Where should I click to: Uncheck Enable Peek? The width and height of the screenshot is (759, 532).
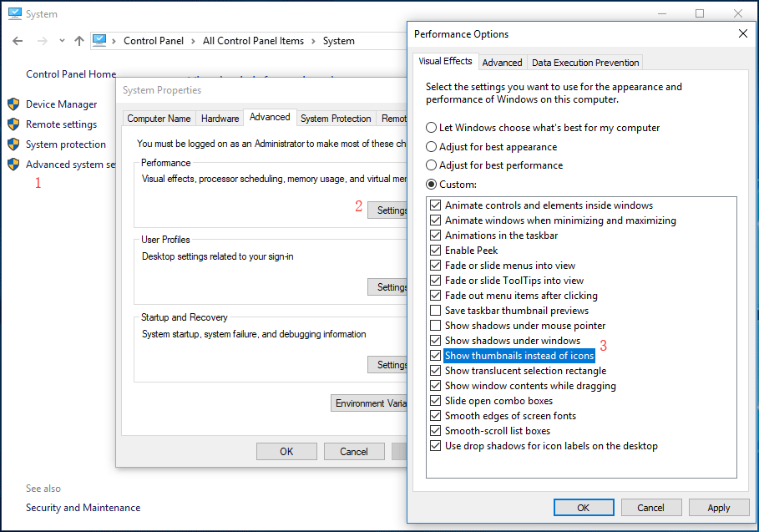436,250
